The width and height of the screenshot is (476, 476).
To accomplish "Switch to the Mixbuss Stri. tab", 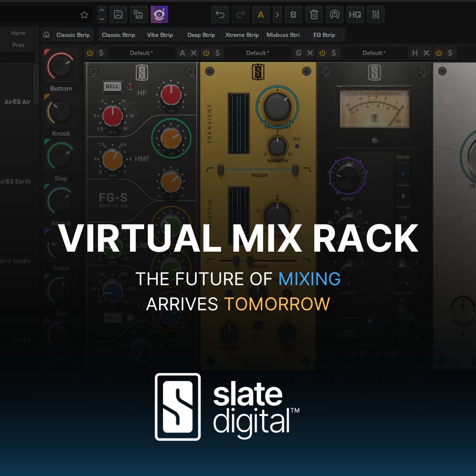I will pos(283,35).
